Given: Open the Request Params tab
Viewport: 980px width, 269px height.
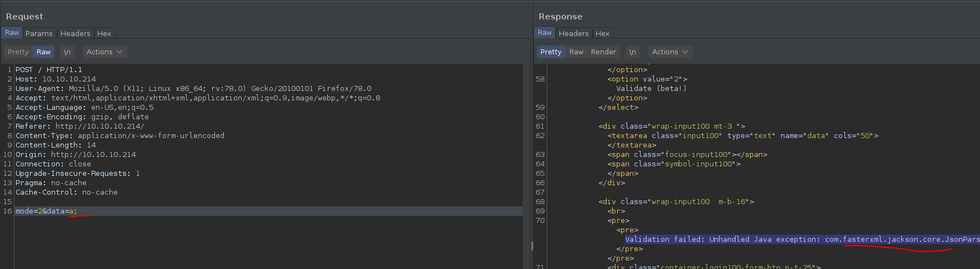Looking at the screenshot, I should (x=39, y=33).
